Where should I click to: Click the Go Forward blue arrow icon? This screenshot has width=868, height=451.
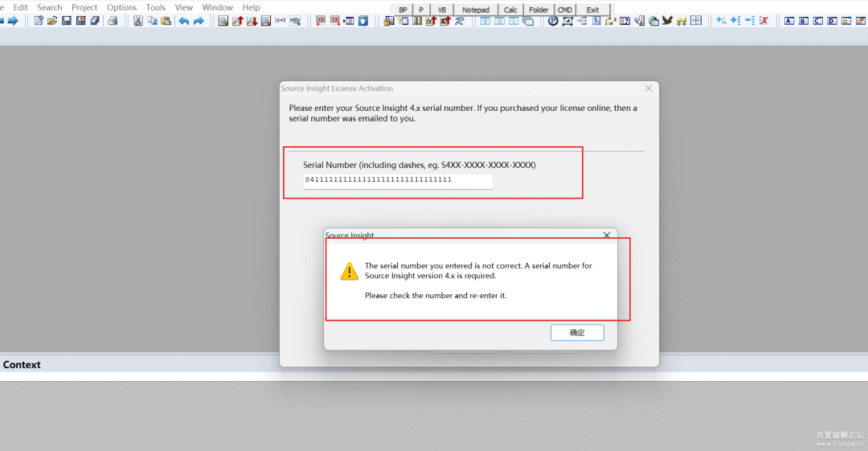(x=12, y=21)
